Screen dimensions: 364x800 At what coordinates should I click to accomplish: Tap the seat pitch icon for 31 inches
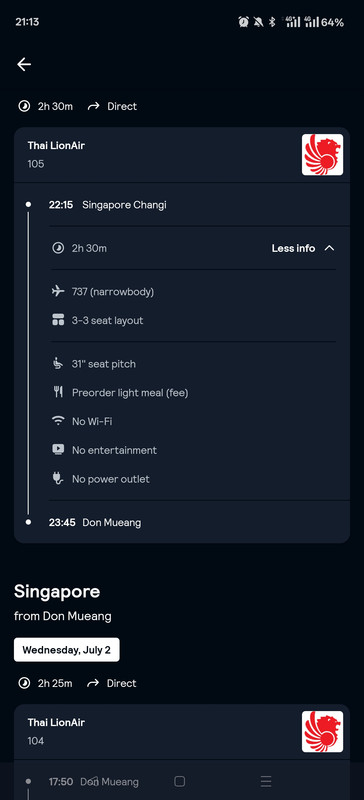pos(58,364)
